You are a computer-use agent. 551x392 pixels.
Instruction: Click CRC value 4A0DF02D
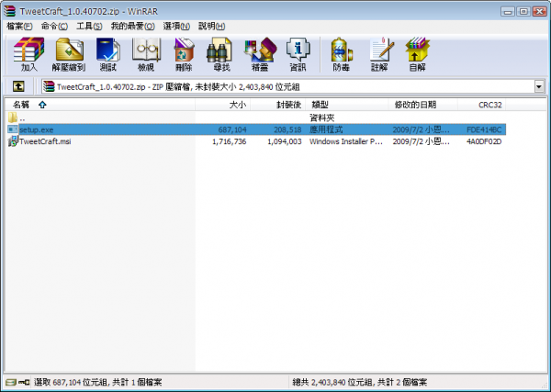coord(484,141)
